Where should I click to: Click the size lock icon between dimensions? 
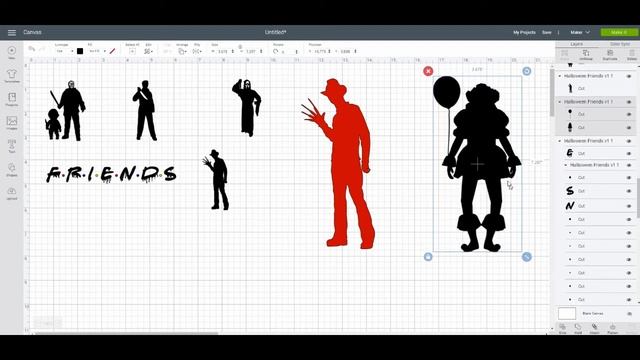(x=240, y=47)
